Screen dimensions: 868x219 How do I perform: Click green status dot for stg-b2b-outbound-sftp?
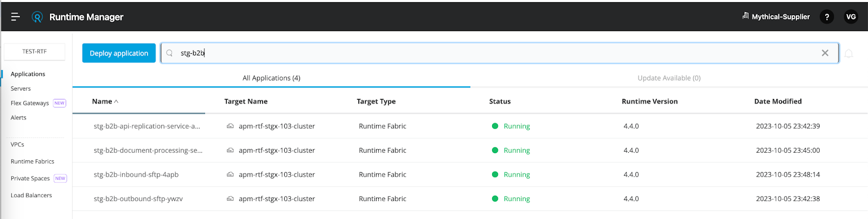pos(495,199)
